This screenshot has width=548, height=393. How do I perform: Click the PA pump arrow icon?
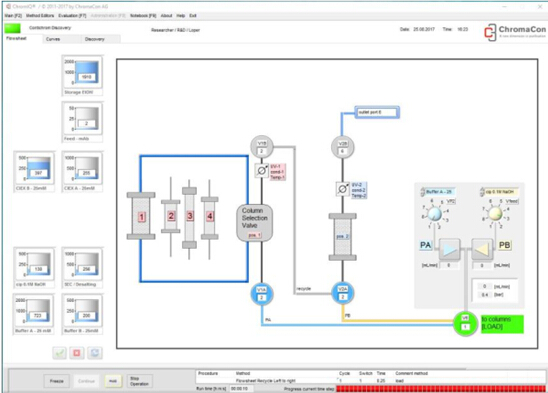[x=449, y=249]
